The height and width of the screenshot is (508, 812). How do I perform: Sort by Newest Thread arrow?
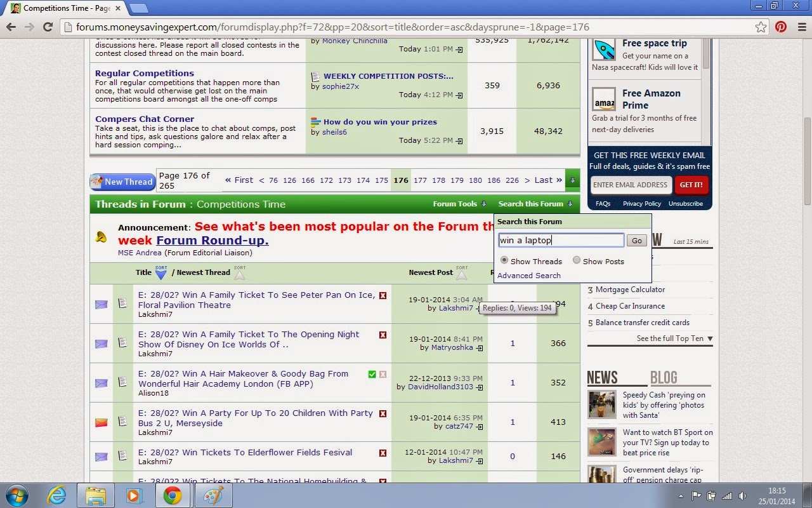(x=239, y=273)
